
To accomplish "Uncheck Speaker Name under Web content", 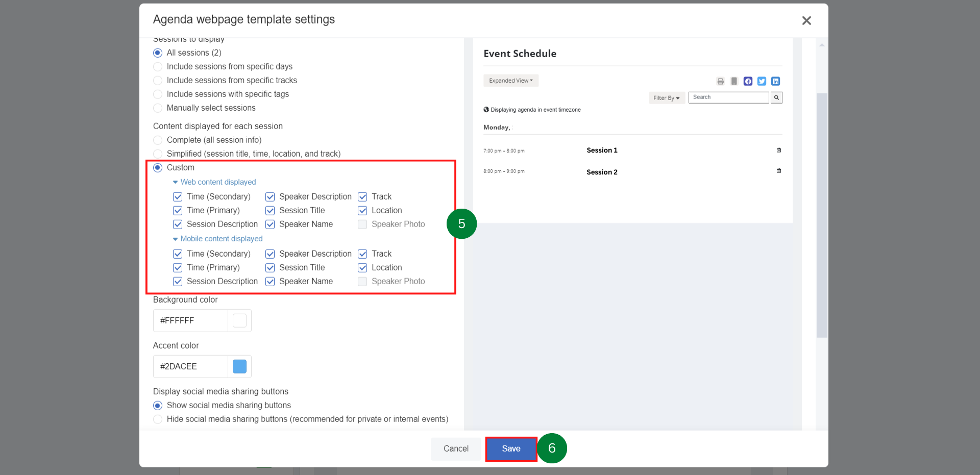I will click(270, 224).
